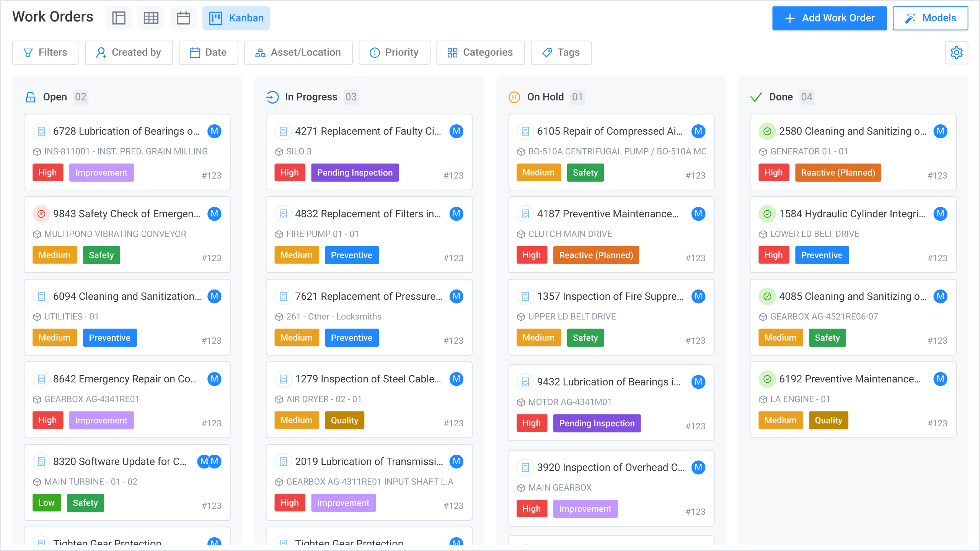Switch to the table view
Viewport: 980px width, 551px height.
tap(151, 18)
